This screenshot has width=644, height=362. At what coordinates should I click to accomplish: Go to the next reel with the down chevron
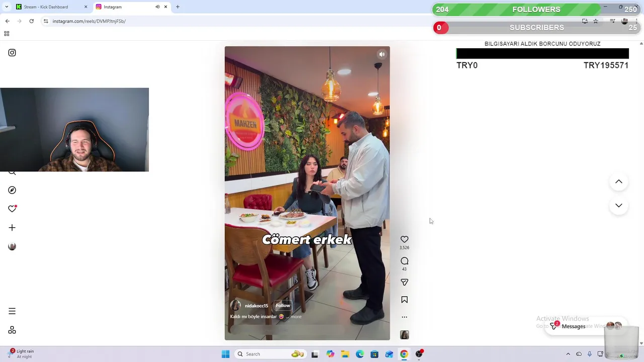619,206
